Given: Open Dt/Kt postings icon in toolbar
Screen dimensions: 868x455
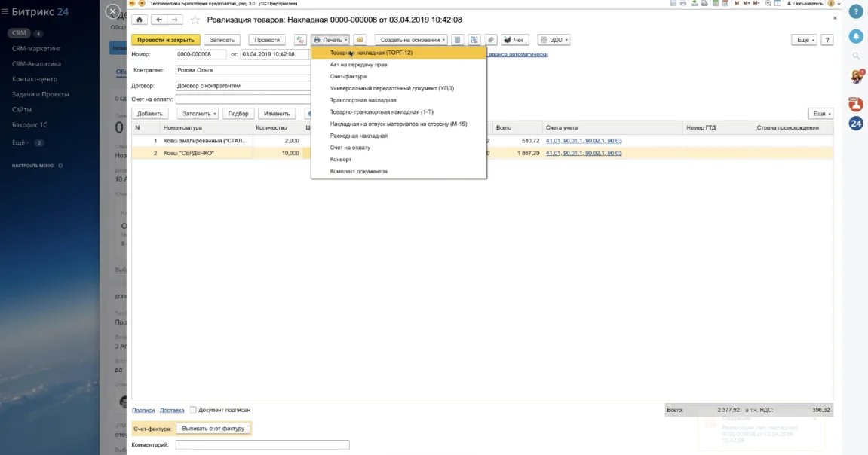Looking at the screenshot, I should tap(299, 40).
